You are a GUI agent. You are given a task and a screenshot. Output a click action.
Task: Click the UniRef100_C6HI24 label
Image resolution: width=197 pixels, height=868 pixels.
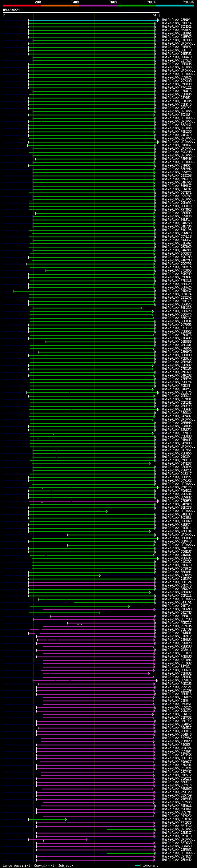[177, 582]
